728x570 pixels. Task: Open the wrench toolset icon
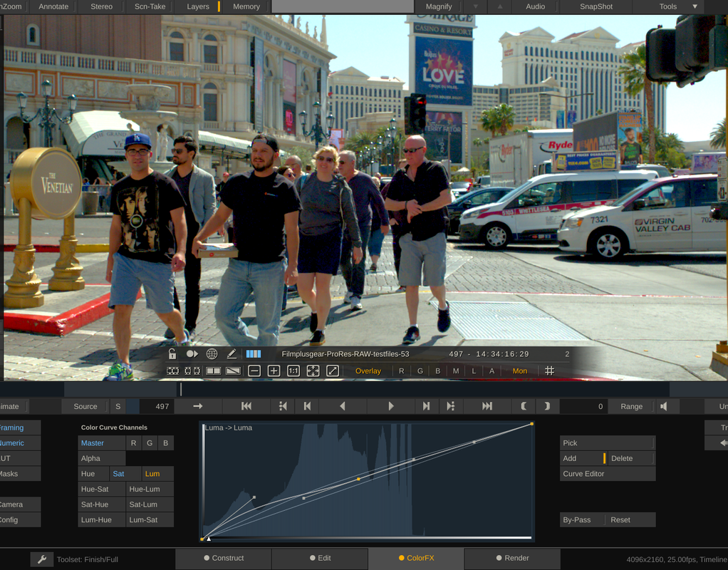(42, 559)
